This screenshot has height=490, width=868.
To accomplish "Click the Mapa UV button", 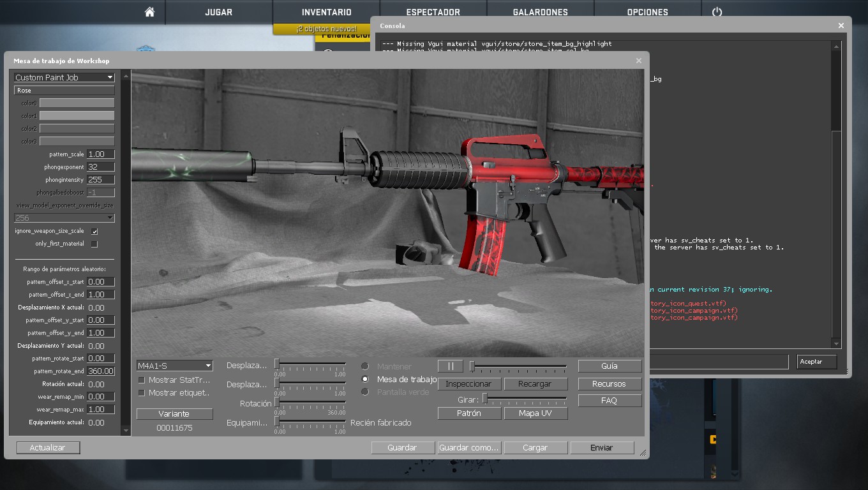I will pos(535,413).
